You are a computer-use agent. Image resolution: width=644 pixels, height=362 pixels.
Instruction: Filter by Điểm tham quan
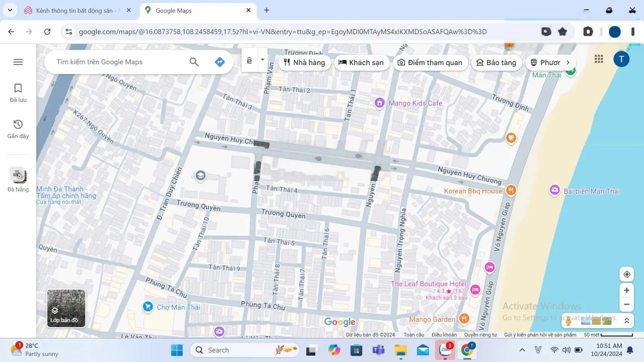click(430, 62)
